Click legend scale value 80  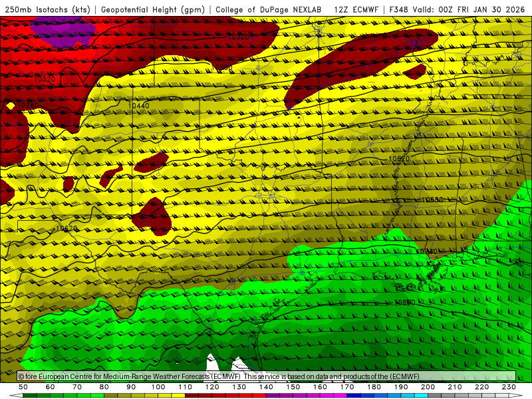[x=104, y=387]
